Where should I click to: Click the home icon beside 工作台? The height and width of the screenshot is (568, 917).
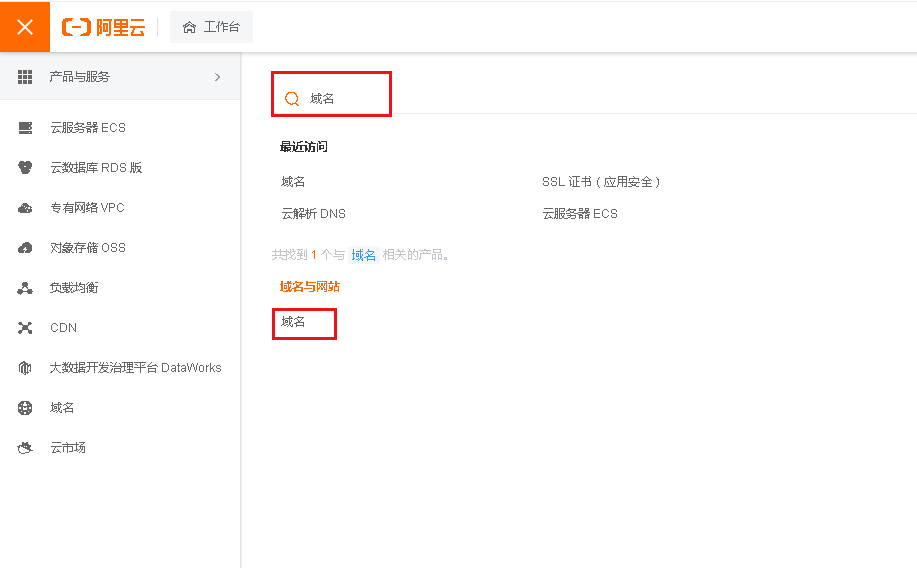189,27
